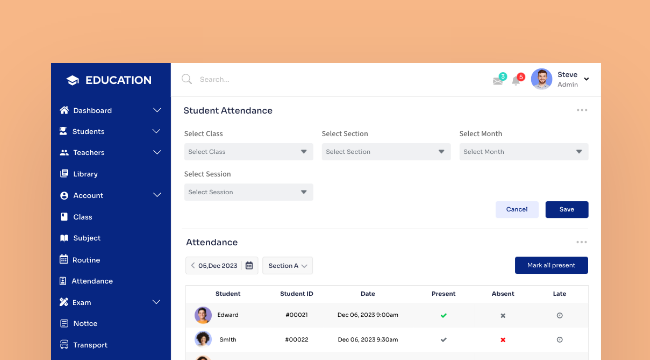Expand the Exam menu chevron
This screenshot has width=650, height=360.
(156, 302)
